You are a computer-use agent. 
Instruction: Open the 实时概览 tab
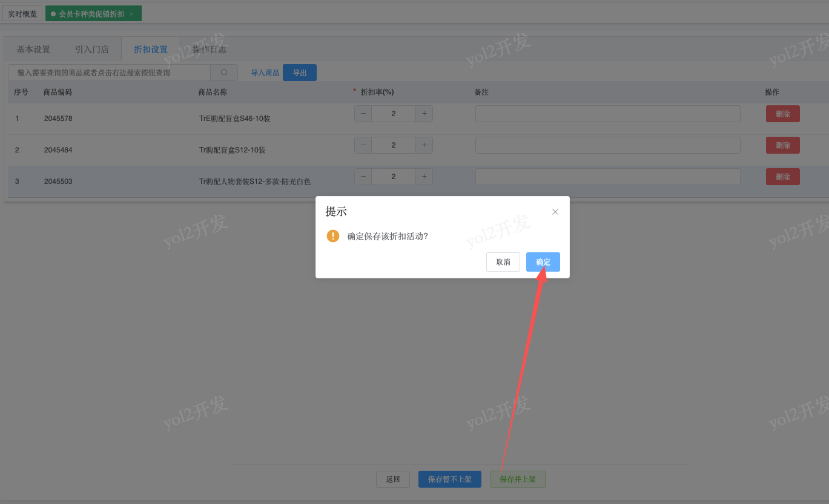(x=22, y=14)
